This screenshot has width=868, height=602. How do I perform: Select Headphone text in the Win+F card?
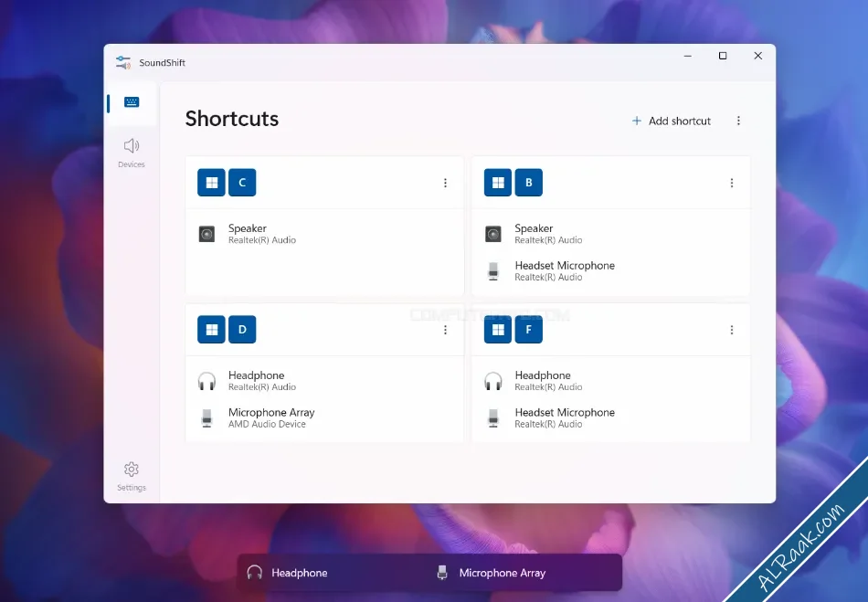coord(543,375)
